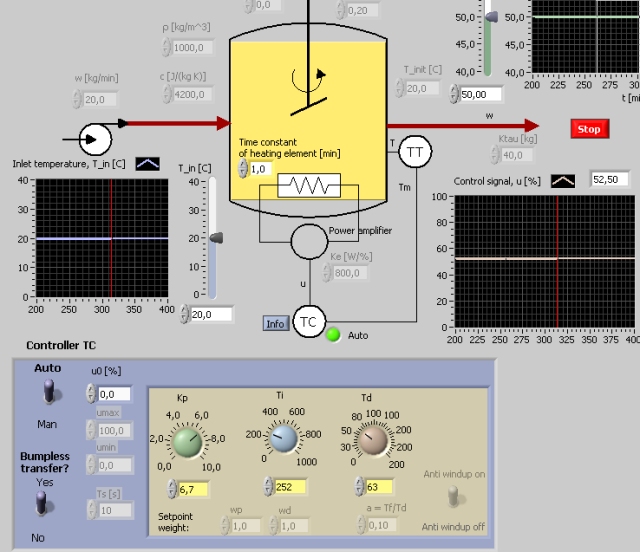Click the Anti windup on label

coord(454,474)
